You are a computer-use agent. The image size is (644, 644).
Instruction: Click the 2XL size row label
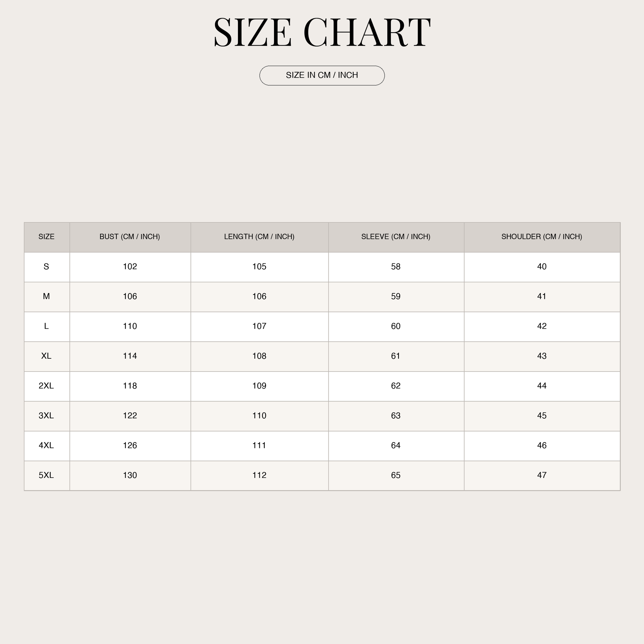coord(46,386)
